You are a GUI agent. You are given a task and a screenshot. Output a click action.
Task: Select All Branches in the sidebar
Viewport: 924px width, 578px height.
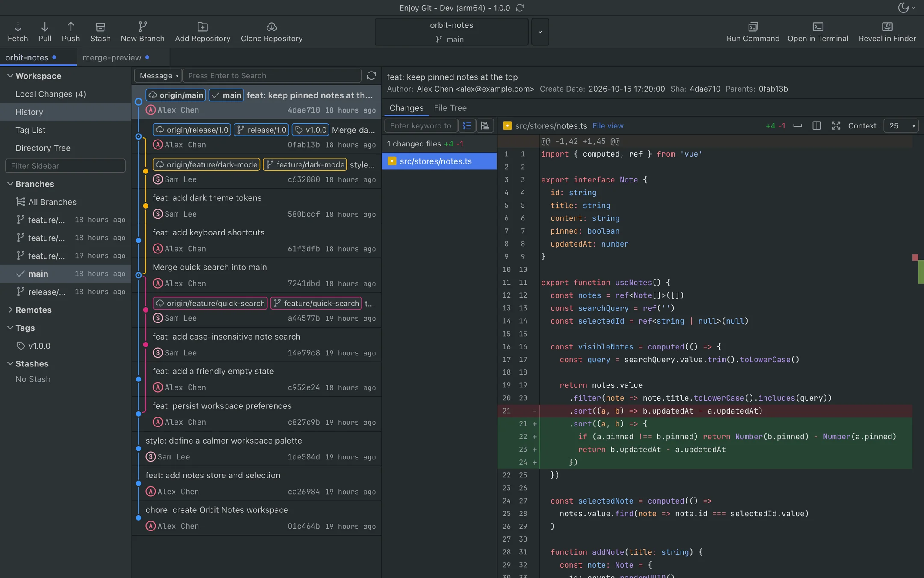pos(65,202)
